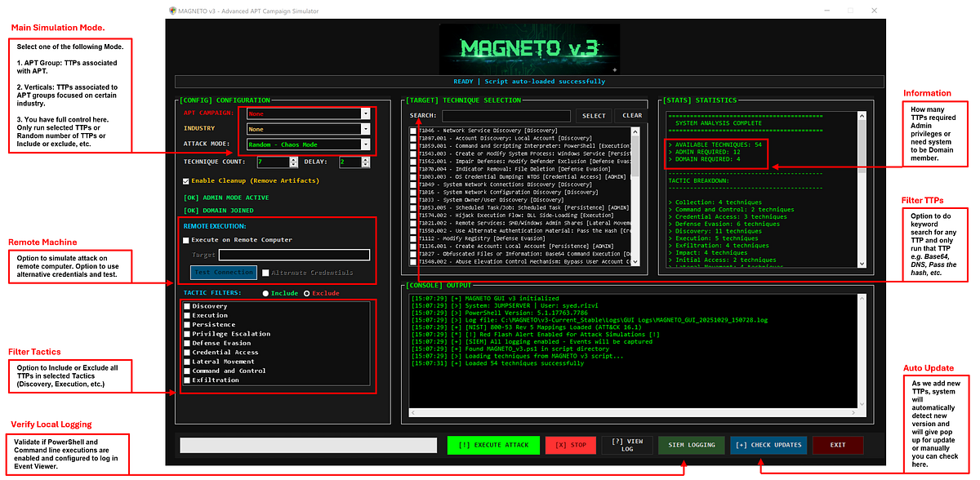Check T1003.003 OS Credential Dumping NTDS
The image size is (980, 480).
pyautogui.click(x=414, y=177)
